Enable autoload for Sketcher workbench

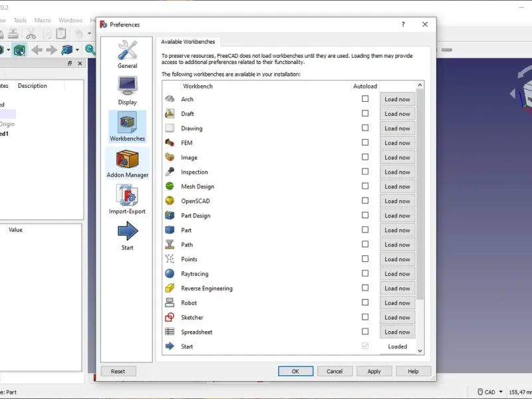(365, 317)
